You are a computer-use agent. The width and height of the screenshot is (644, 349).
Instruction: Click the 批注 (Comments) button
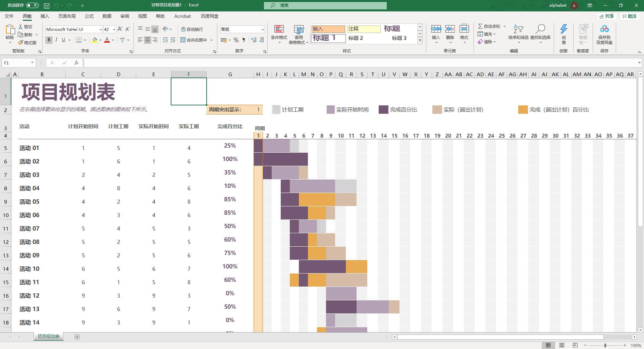pos(629,16)
